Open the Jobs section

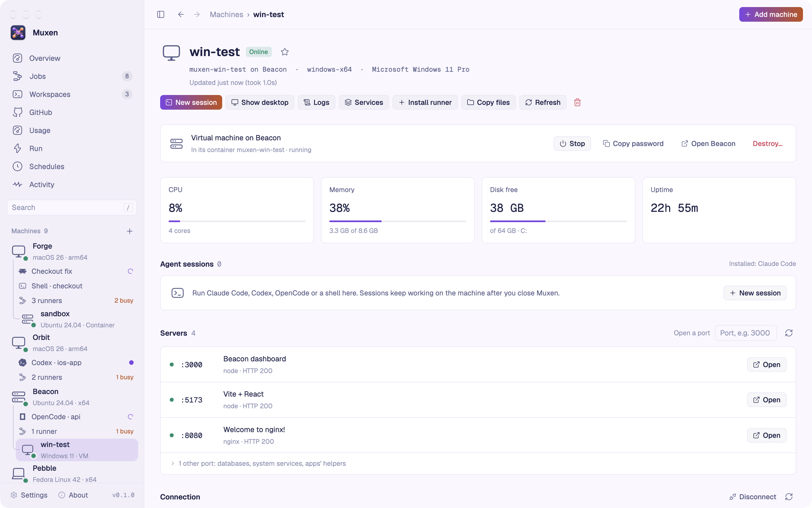click(72, 76)
